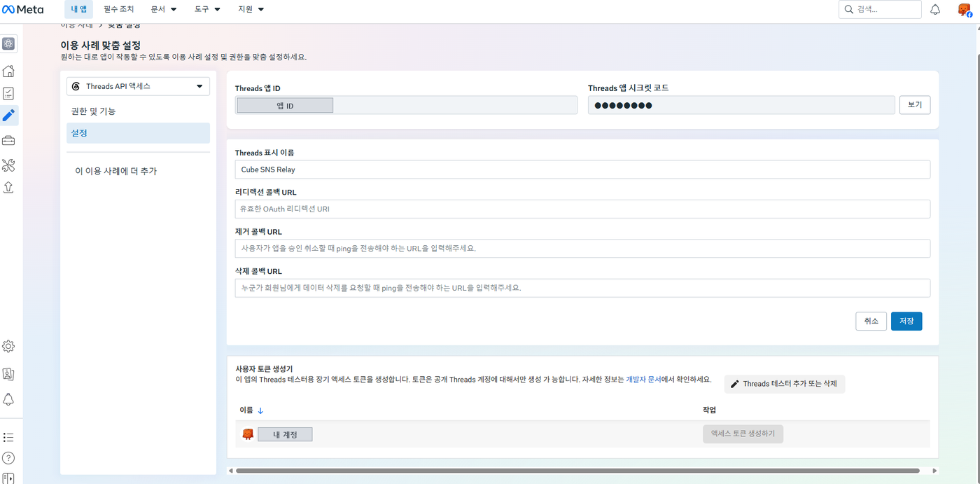
Task: Open the wrench tools icon in sidebar
Action: [8, 165]
